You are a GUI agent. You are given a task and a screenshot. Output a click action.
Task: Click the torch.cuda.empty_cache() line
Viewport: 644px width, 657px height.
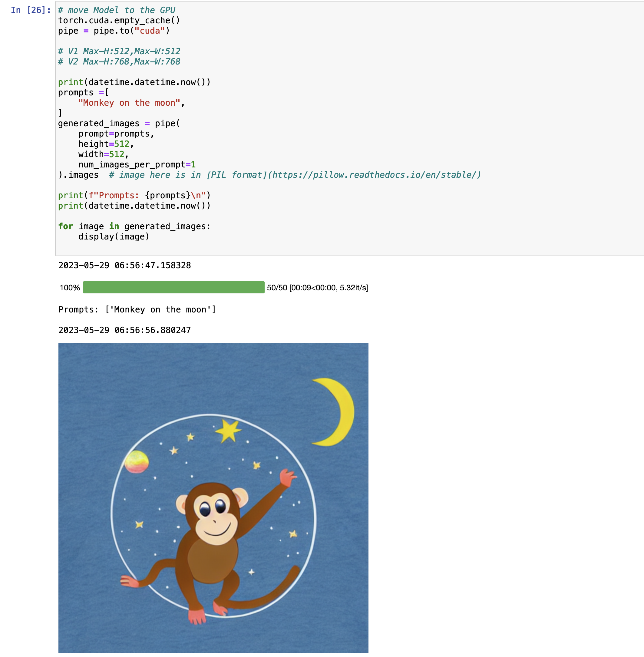[x=119, y=20]
